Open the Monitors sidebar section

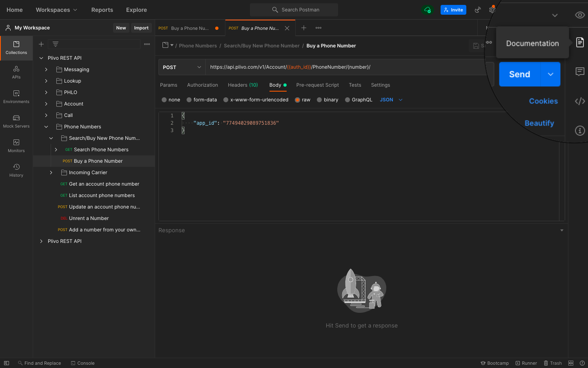[16, 146]
